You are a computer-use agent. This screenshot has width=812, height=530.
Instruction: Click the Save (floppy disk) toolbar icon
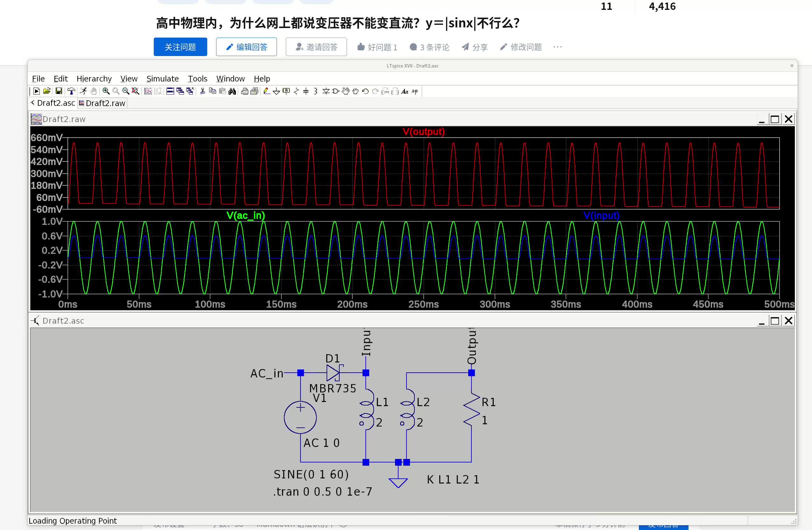tap(59, 91)
